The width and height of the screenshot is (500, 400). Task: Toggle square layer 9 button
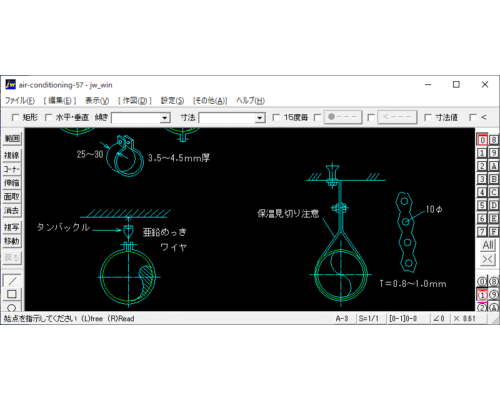pyautogui.click(x=494, y=153)
